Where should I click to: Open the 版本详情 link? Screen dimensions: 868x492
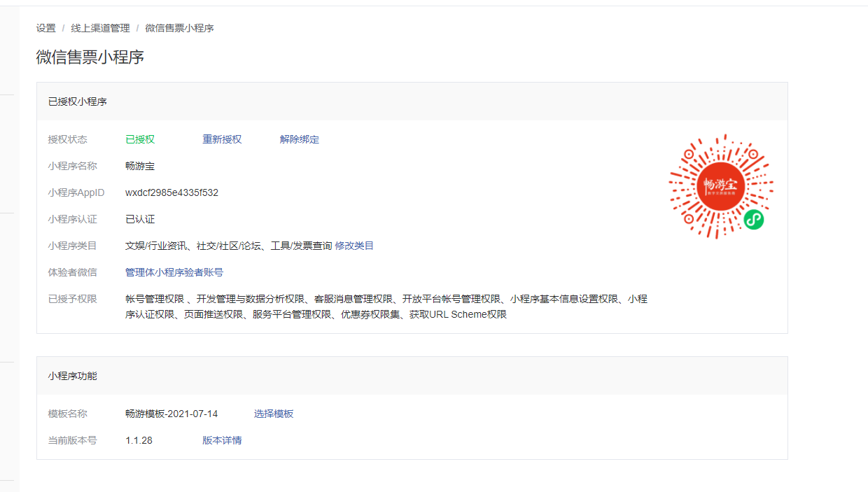[222, 440]
